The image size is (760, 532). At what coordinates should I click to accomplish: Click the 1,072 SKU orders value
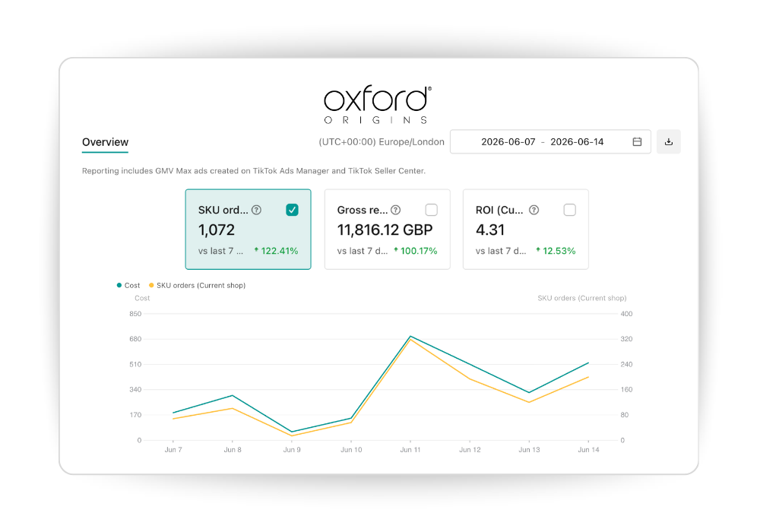[217, 230]
